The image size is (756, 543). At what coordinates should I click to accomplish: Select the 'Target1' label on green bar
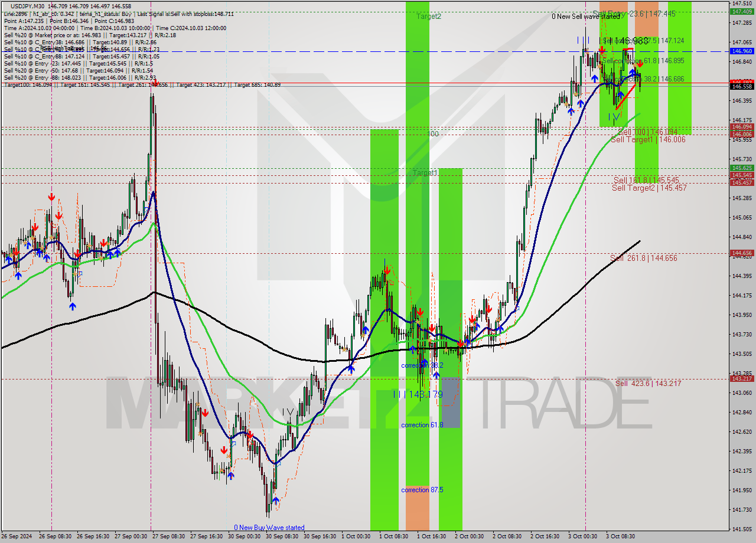click(425, 173)
